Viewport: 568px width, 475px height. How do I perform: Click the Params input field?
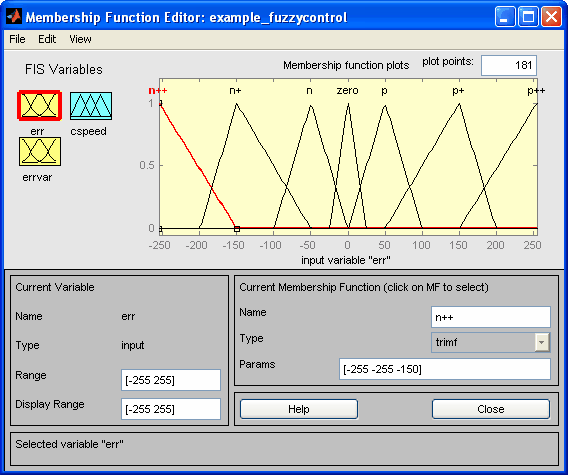(x=445, y=369)
